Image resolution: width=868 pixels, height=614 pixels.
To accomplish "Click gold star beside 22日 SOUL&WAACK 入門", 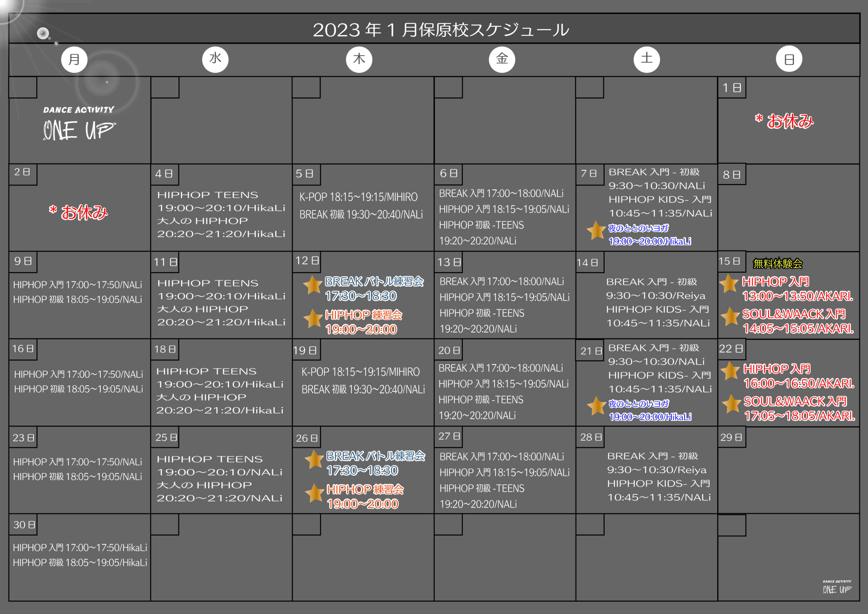I will coord(731,403).
